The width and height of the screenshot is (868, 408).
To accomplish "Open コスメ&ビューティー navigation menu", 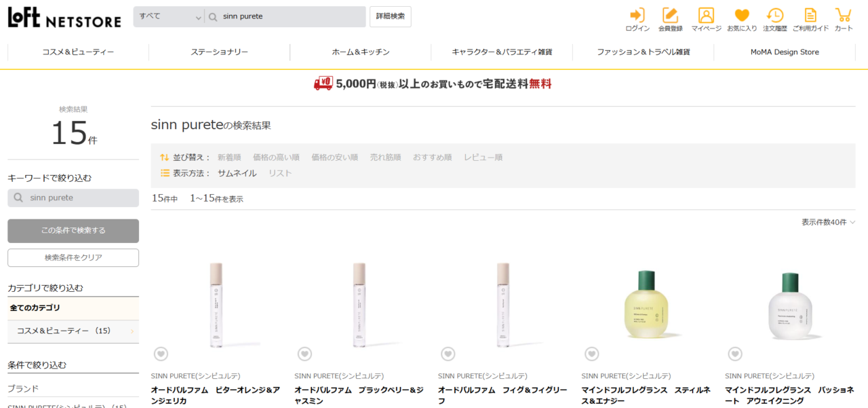I will [78, 52].
